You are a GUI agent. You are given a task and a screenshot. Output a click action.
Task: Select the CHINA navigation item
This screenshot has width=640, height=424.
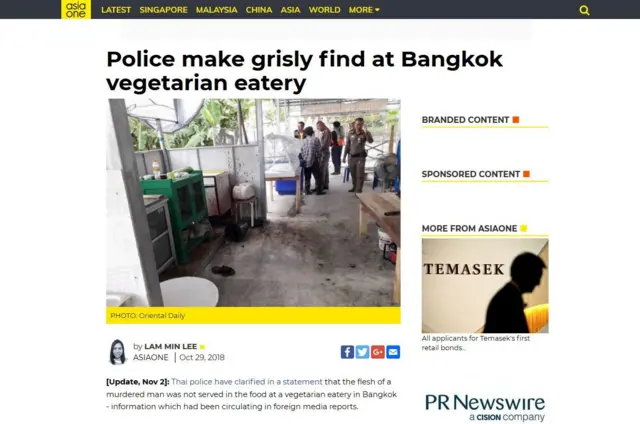pos(259,10)
